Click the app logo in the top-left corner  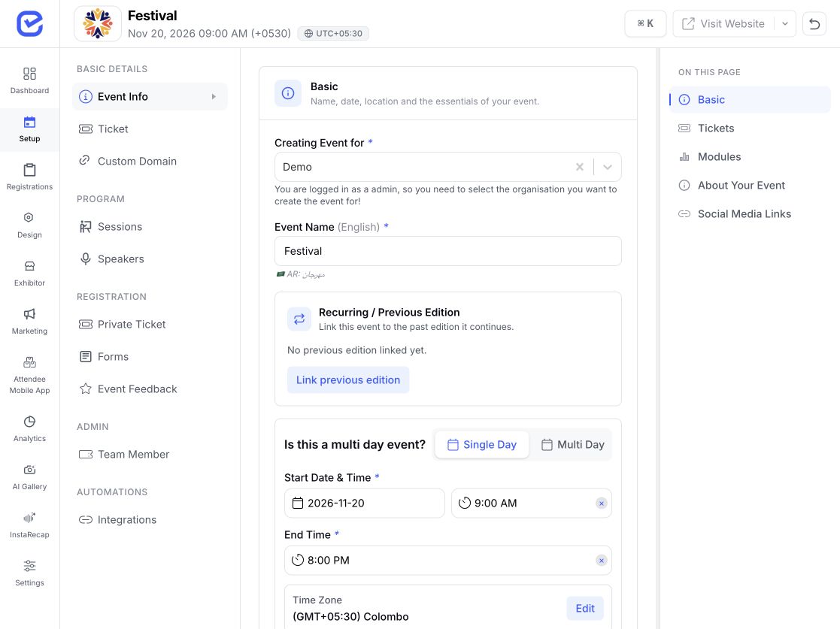[x=29, y=23]
